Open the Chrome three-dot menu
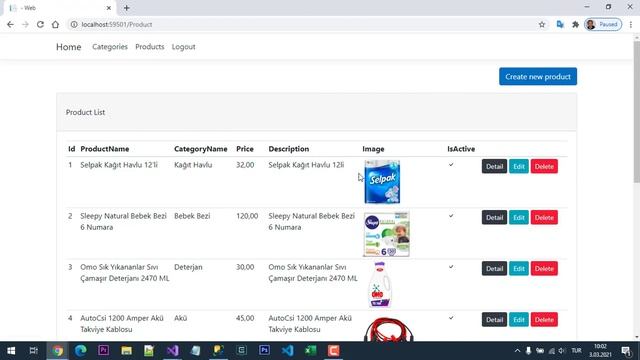Image resolution: width=640 pixels, height=360 pixels. pyautogui.click(x=631, y=24)
